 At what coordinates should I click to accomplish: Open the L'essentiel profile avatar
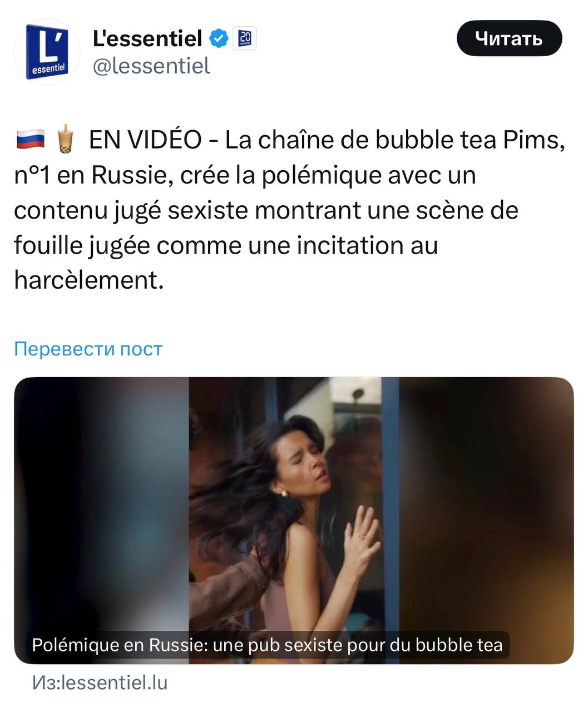tap(47, 52)
